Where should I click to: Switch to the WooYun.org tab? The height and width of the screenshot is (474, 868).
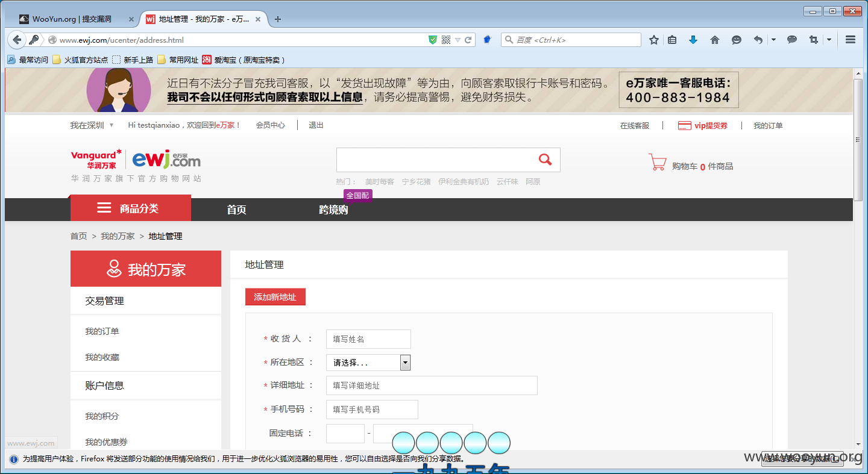[77, 19]
